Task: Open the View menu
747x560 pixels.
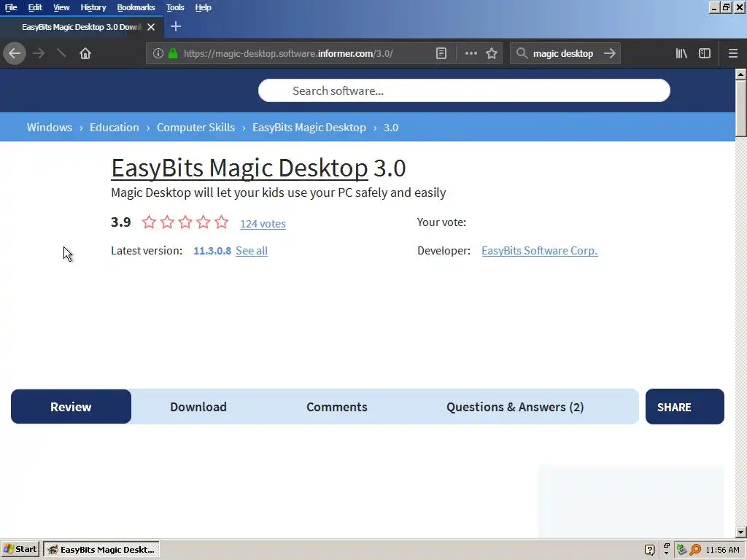Action: pyautogui.click(x=61, y=7)
